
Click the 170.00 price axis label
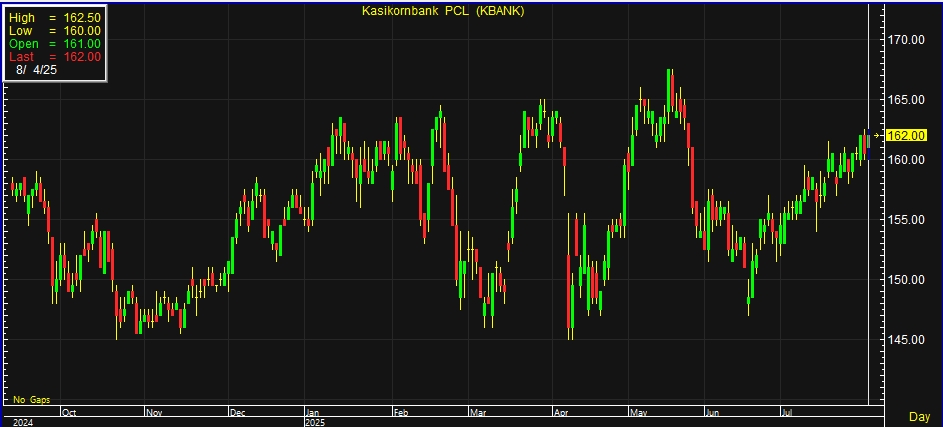point(906,40)
